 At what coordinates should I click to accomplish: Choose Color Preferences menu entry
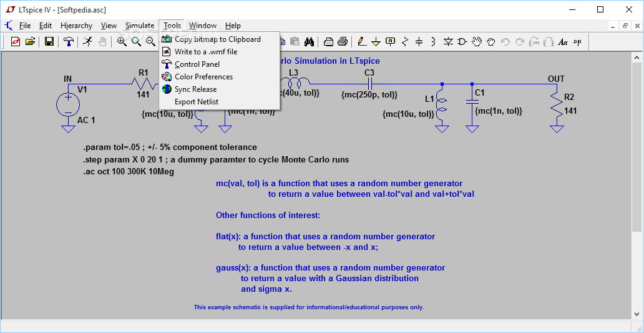pos(219,77)
